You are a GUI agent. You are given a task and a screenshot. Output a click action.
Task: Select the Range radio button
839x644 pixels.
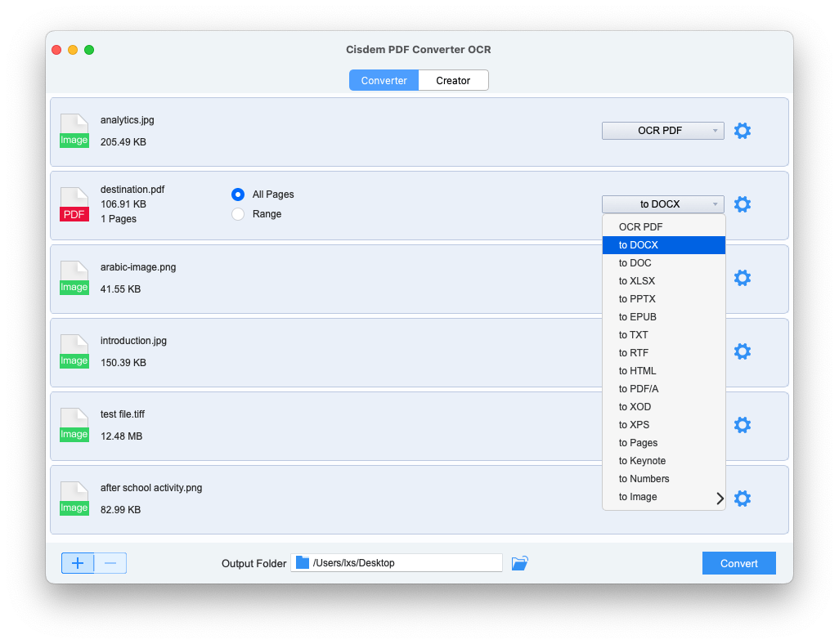click(x=238, y=214)
